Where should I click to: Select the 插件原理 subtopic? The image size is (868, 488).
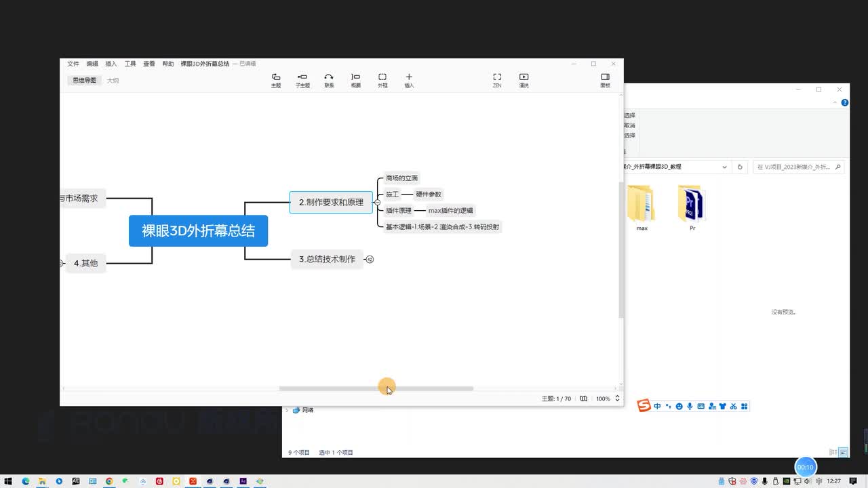pos(399,211)
